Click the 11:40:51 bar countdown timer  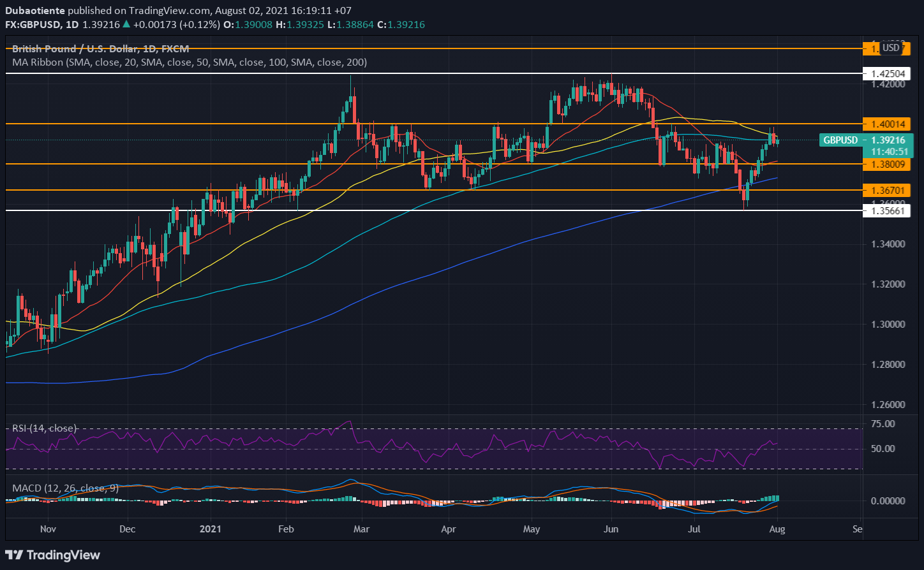tap(890, 152)
